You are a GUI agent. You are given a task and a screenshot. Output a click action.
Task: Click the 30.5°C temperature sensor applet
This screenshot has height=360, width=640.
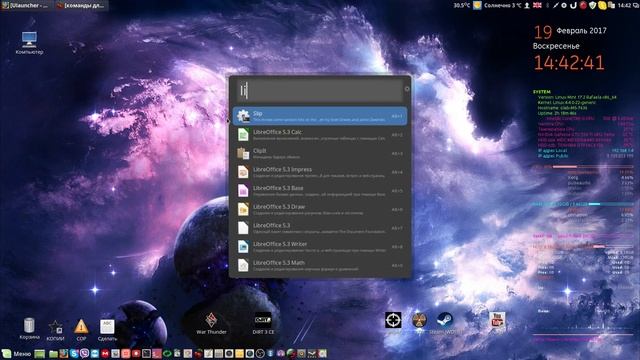(462, 5)
